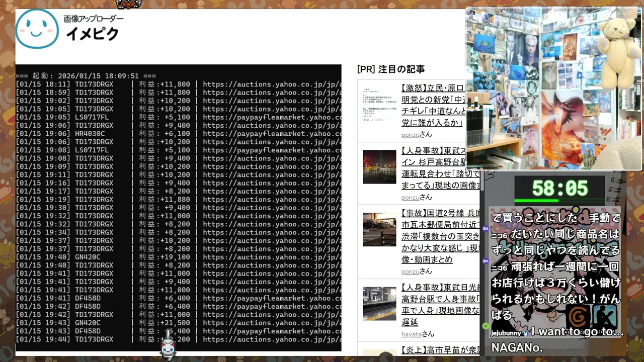
Task: Click the webcam feed showing the poster wall
Action: [x=554, y=88]
